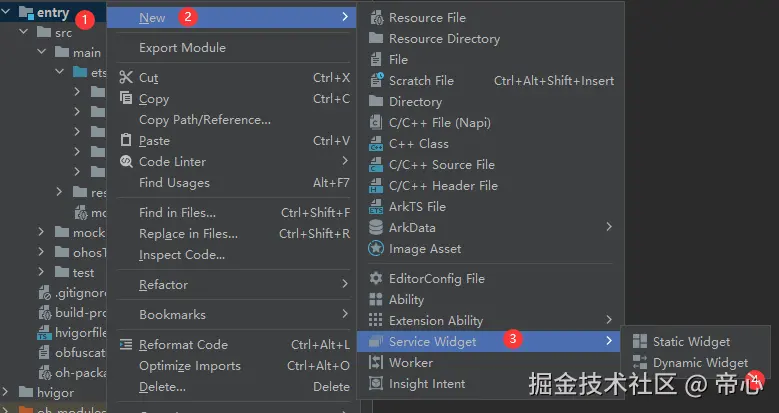Image resolution: width=779 pixels, height=413 pixels.
Task: Create a new Worker
Action: click(x=411, y=362)
